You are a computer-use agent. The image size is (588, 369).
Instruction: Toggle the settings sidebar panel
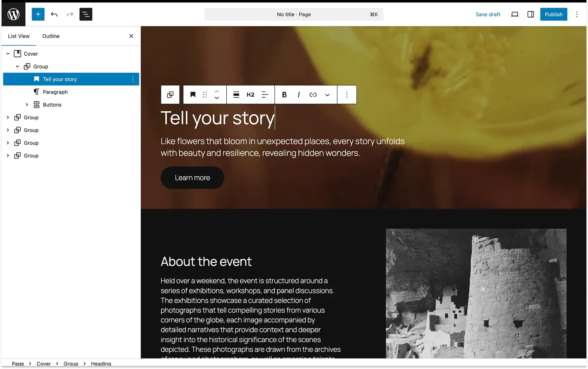530,14
